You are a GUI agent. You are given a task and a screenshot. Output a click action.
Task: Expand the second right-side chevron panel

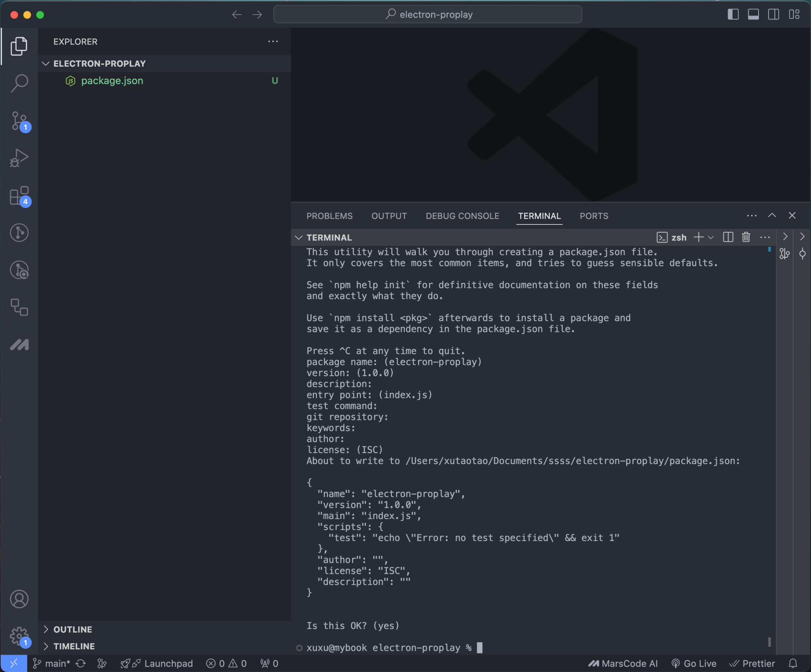(802, 236)
